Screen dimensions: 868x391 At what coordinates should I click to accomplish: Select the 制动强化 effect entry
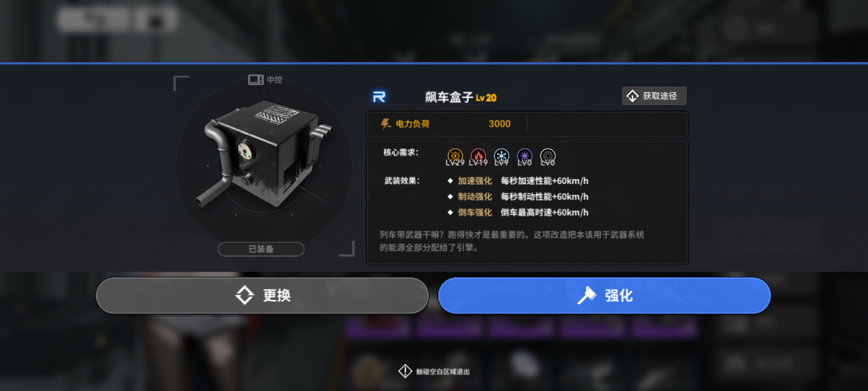pos(518,197)
